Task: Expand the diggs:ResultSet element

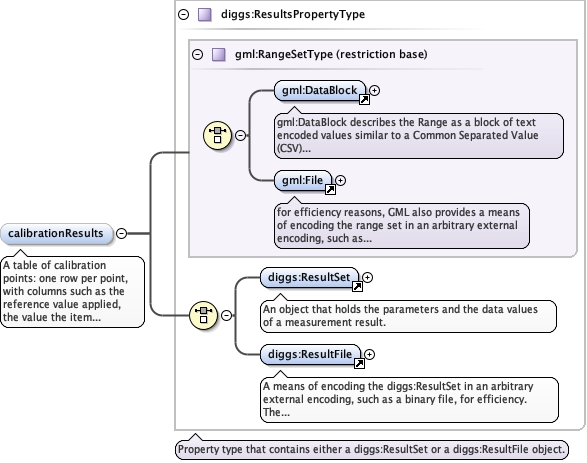Action: coord(368,277)
